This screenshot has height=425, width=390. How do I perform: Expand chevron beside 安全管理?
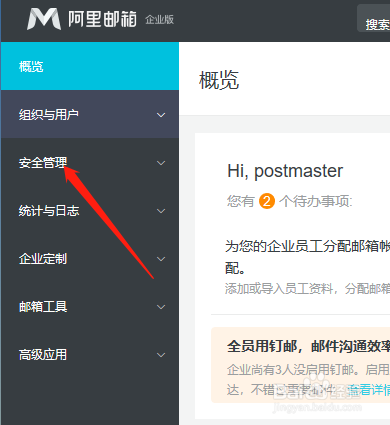[161, 163]
